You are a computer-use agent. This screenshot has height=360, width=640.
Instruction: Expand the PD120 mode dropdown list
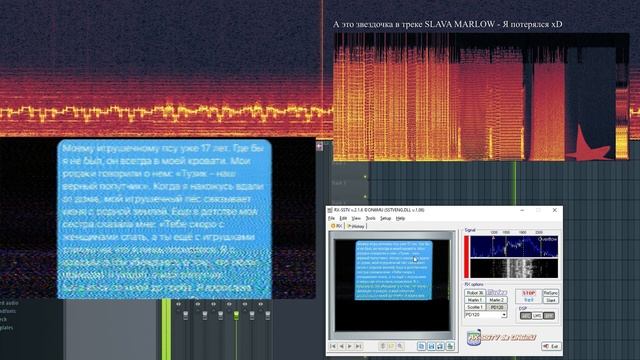(504, 315)
